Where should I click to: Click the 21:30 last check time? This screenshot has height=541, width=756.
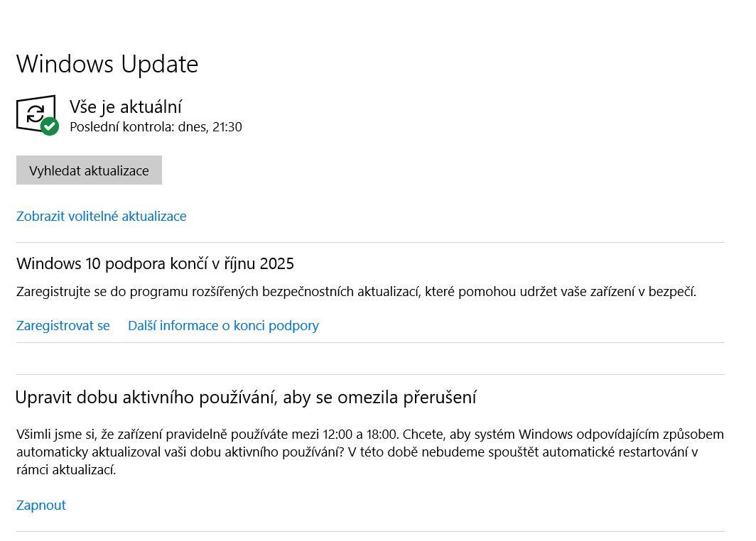pyautogui.click(x=227, y=127)
